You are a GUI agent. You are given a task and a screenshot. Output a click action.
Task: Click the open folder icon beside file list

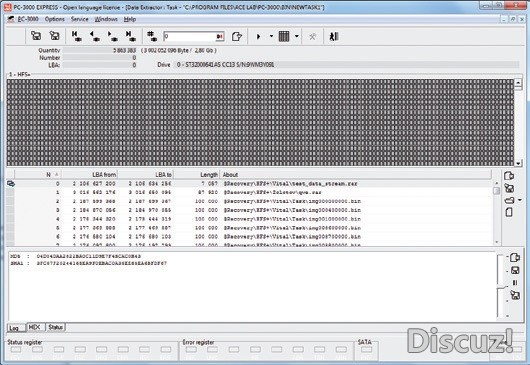coord(509,200)
